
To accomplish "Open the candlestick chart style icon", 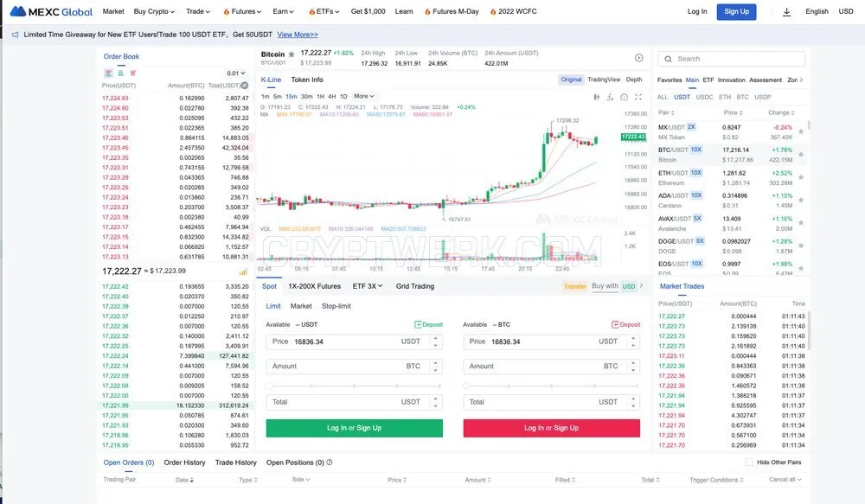I will pyautogui.click(x=596, y=97).
